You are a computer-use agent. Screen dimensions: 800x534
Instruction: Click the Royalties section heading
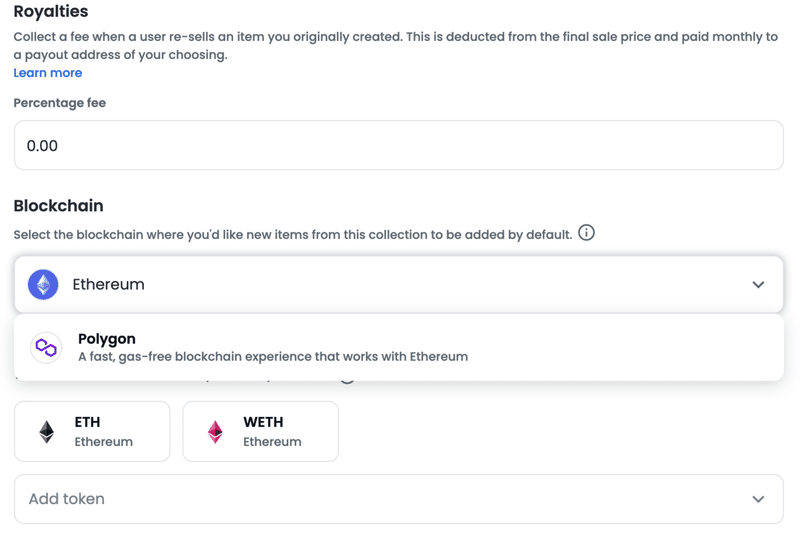(51, 11)
